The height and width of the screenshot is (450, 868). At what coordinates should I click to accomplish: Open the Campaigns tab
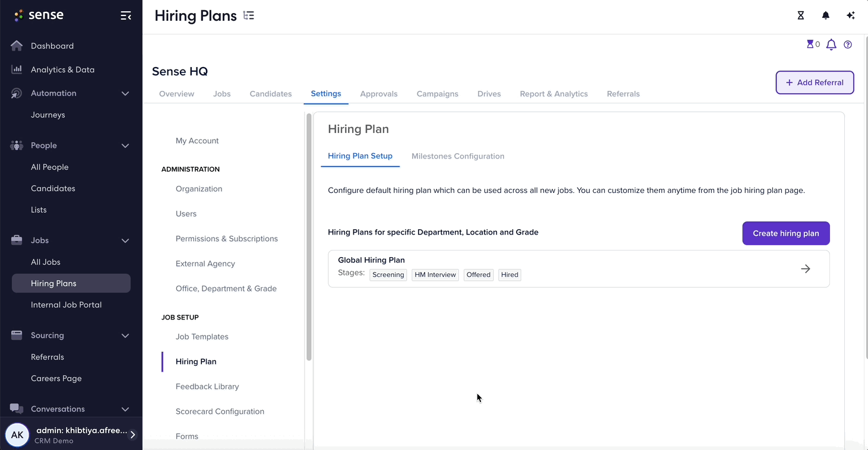(x=438, y=94)
